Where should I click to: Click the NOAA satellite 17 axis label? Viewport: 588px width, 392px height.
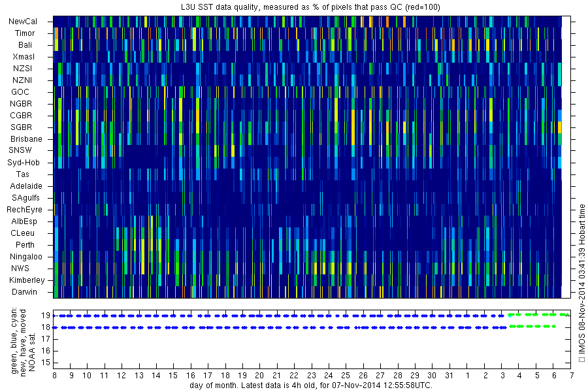(x=46, y=339)
